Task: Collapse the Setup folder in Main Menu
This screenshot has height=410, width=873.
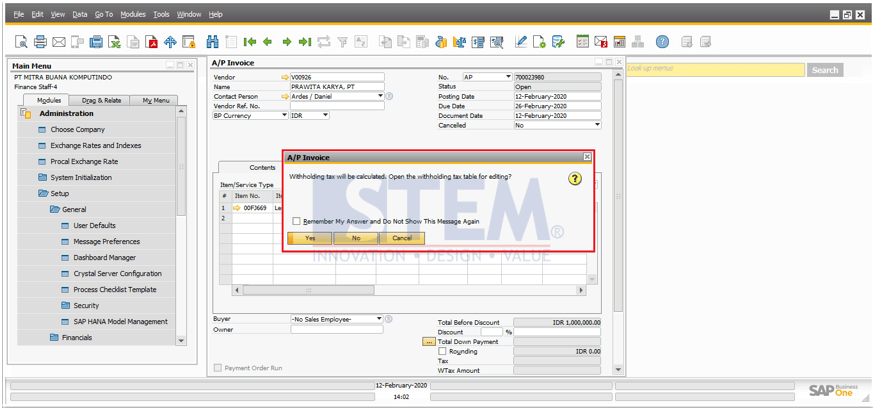Action: [x=43, y=193]
